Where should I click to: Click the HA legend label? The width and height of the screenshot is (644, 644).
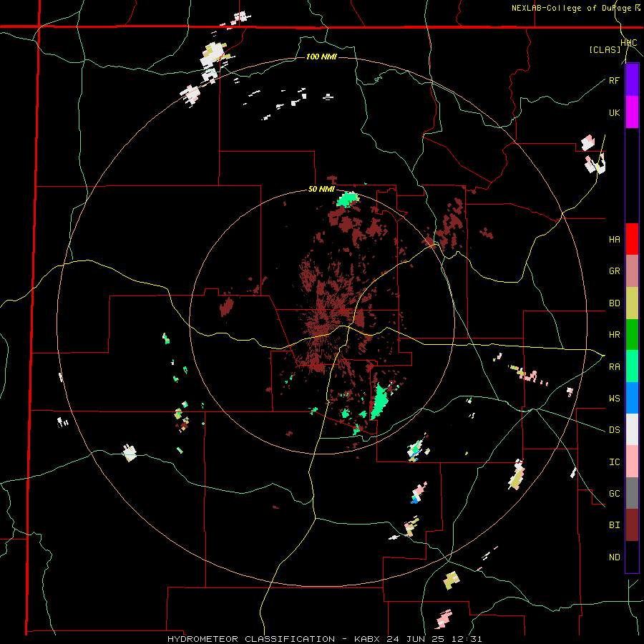(614, 240)
